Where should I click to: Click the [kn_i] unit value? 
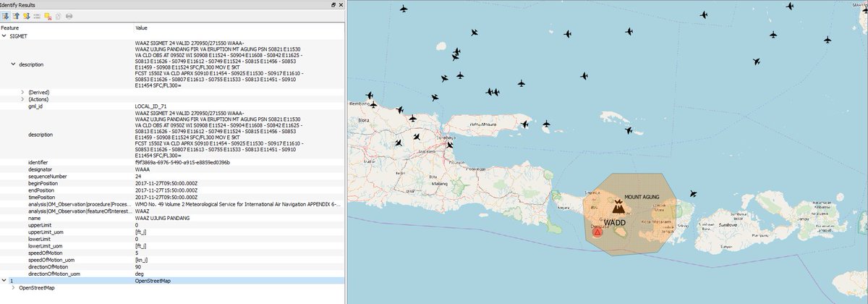[140, 259]
